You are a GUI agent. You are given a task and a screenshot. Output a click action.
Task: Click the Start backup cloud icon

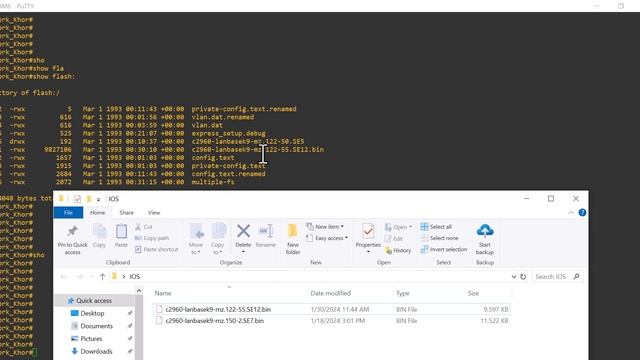pos(485,231)
